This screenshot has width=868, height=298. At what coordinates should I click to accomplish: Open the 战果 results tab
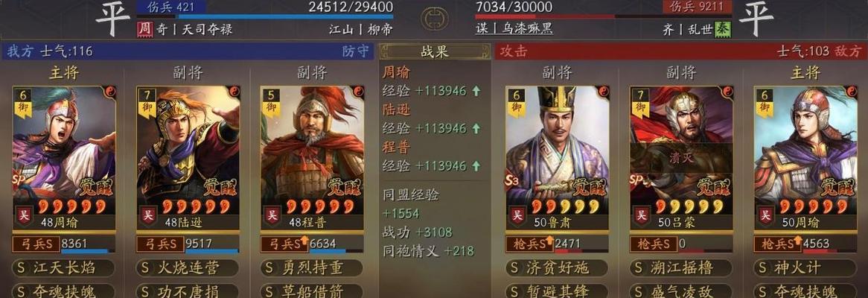tap(435, 52)
